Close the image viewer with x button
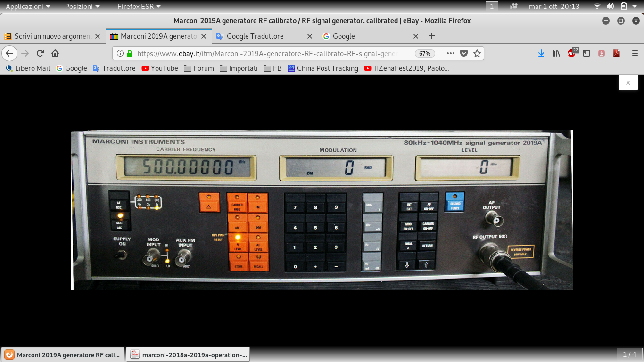Screen dimensions: 644x362 [x=628, y=82]
